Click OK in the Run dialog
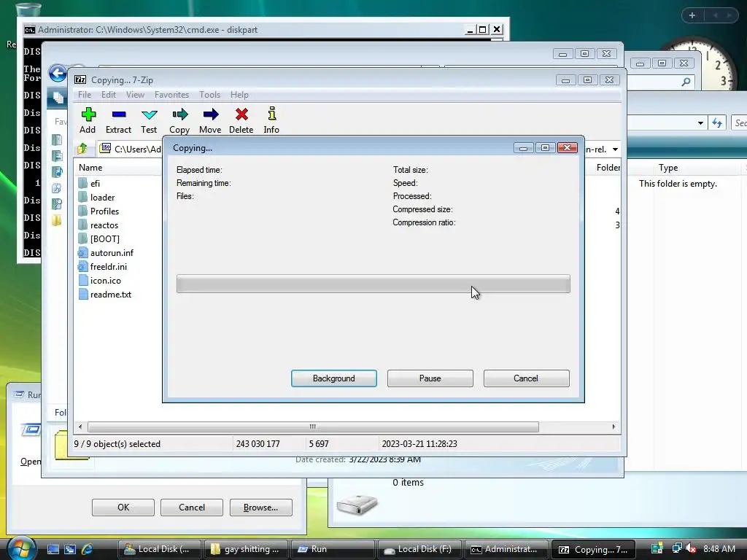The image size is (747, 560). [x=123, y=507]
